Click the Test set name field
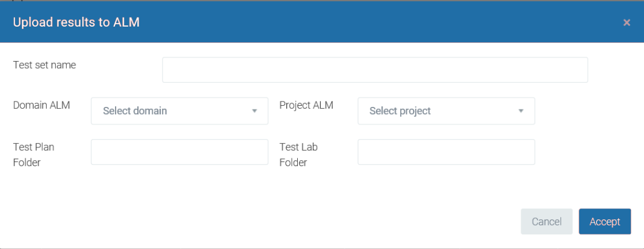This screenshot has height=249, width=644. tap(375, 70)
